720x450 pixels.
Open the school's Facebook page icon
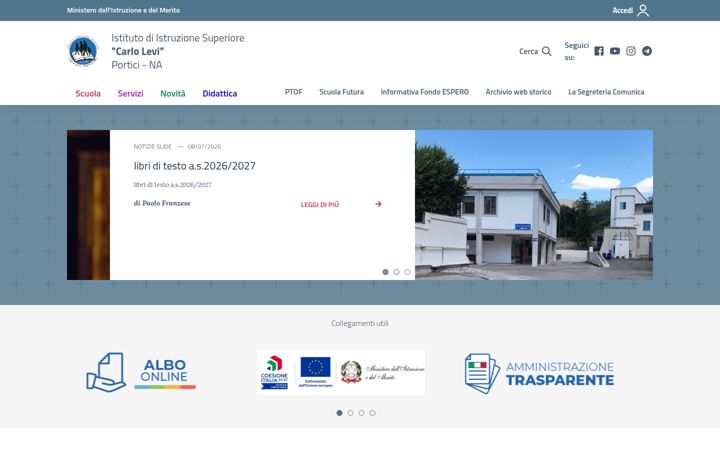[x=599, y=51]
